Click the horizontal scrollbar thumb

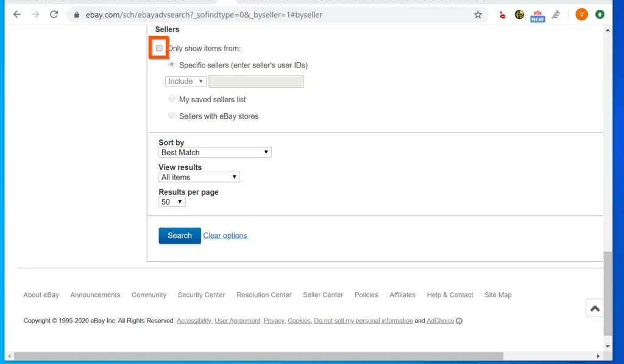[258, 356]
